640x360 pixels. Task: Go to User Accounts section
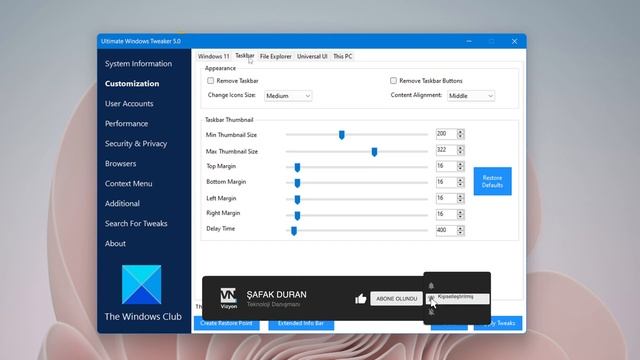(129, 104)
